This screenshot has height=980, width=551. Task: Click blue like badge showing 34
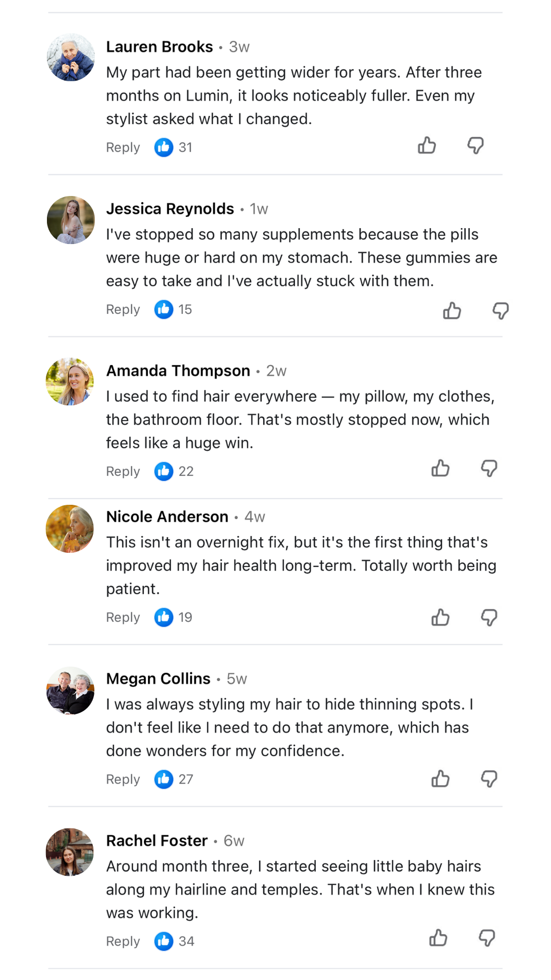pyautogui.click(x=164, y=941)
